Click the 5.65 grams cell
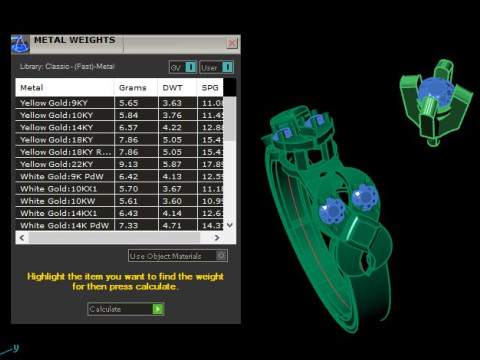Screen dimensions: 480x360 click(136, 103)
